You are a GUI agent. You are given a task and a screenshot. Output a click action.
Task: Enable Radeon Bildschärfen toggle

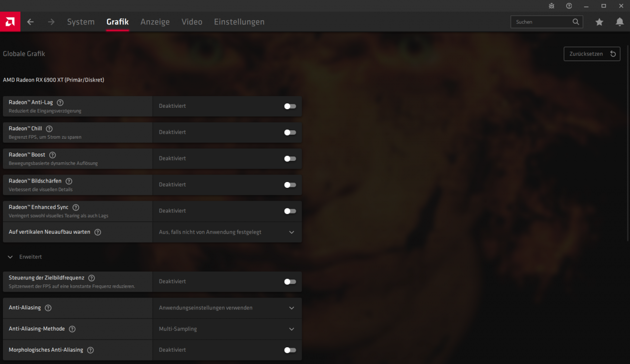click(290, 185)
